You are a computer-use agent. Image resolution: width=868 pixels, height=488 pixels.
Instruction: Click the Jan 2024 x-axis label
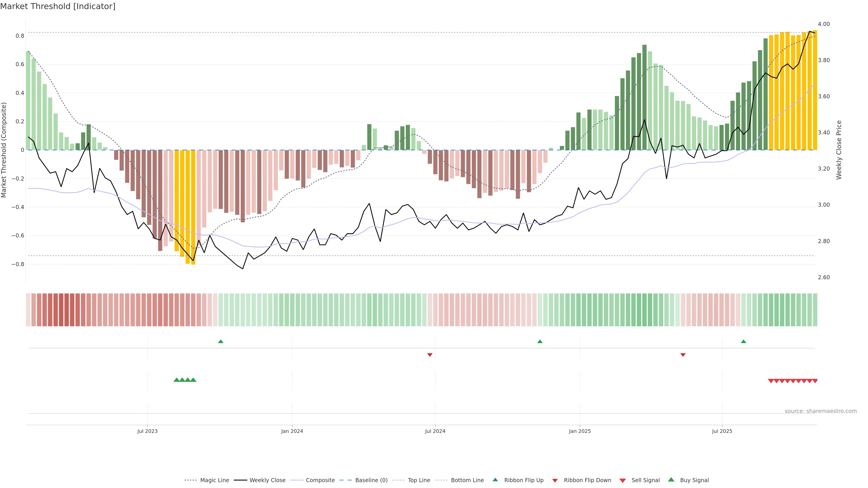coord(292,431)
